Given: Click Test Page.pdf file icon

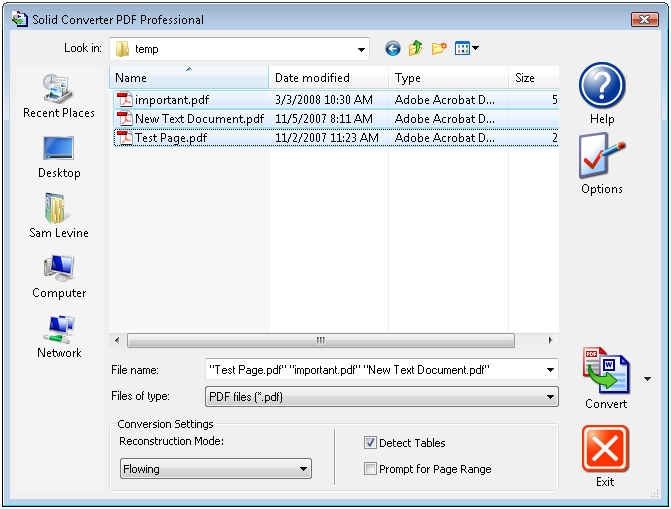Looking at the screenshot, I should (125, 138).
